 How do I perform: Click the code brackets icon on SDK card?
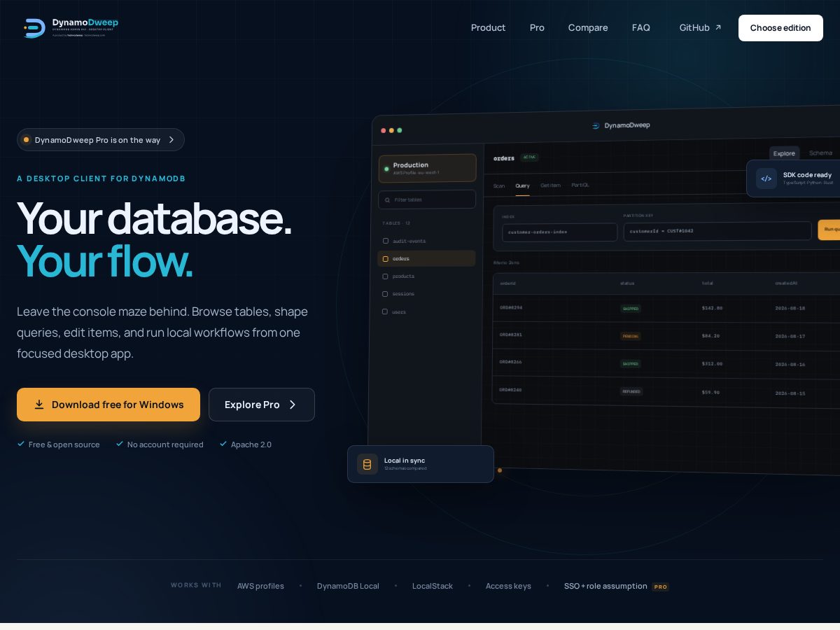pos(766,178)
